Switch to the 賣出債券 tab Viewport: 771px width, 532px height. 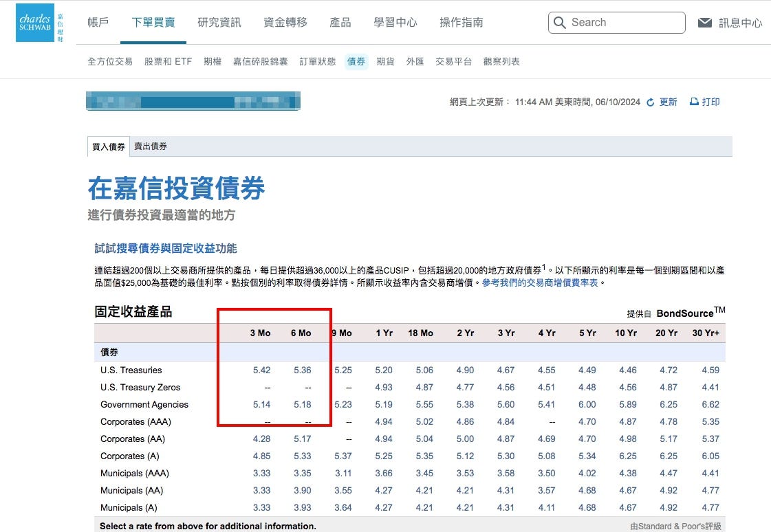click(150, 146)
